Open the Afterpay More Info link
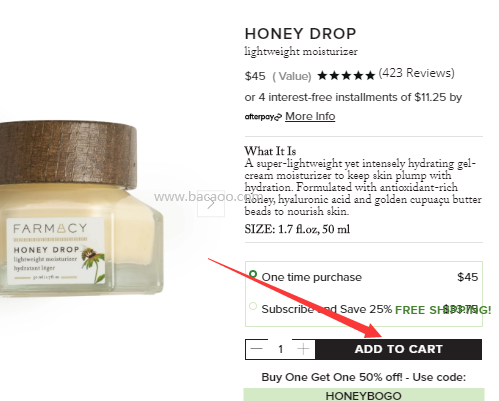This screenshot has height=401, width=499. [310, 116]
